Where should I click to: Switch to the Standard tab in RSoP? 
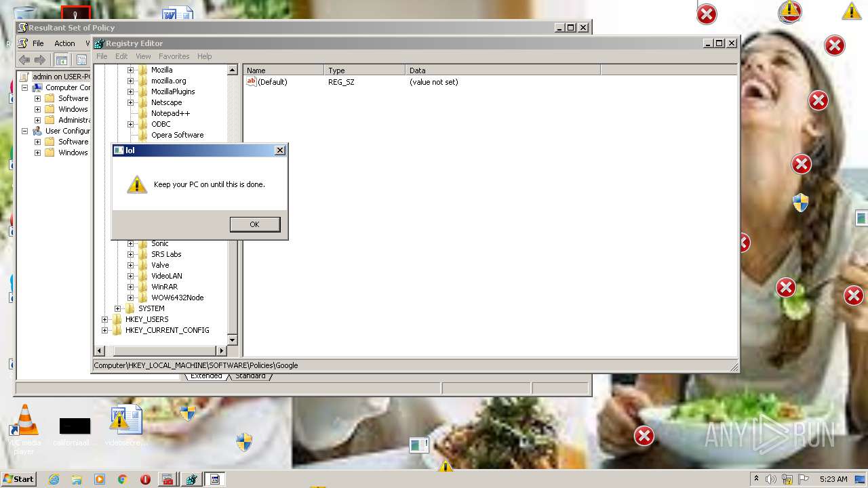tap(250, 376)
